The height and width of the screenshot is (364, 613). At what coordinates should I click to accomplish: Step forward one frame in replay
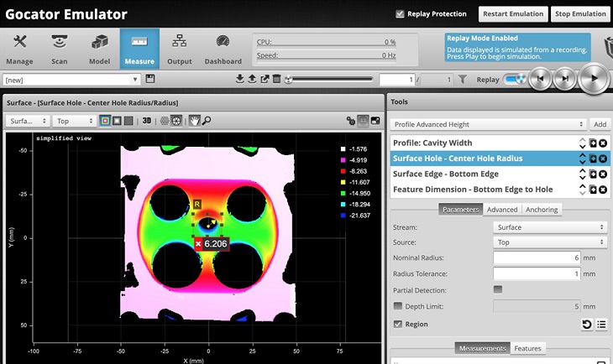(x=565, y=79)
